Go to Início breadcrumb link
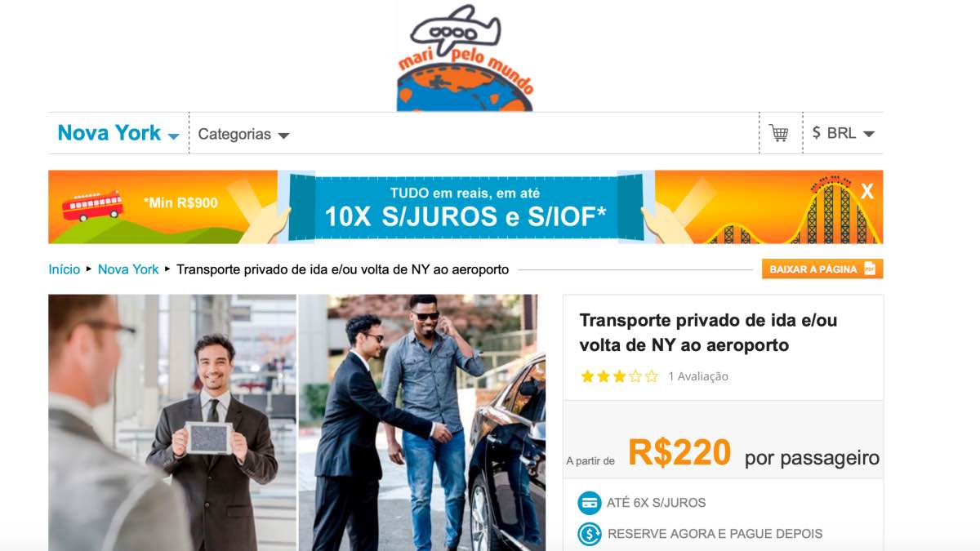This screenshot has height=551, width=980. tap(65, 269)
